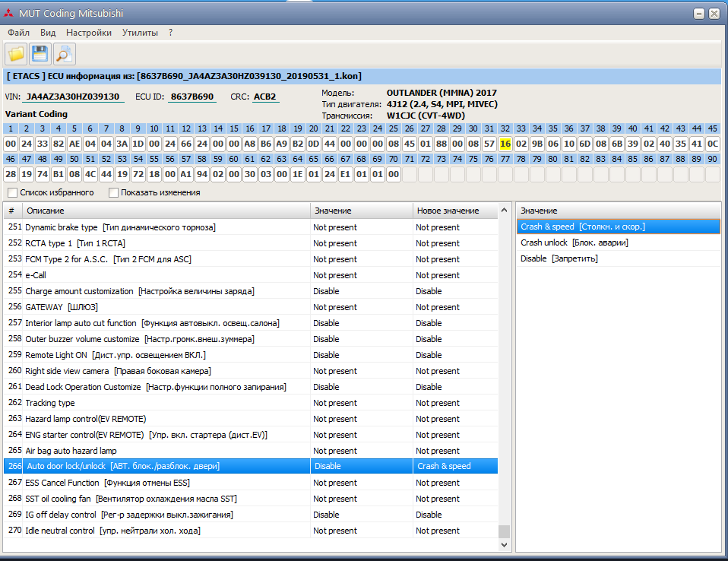Open file using the folder toolbar icon
This screenshot has width=728, height=561.
[16, 54]
